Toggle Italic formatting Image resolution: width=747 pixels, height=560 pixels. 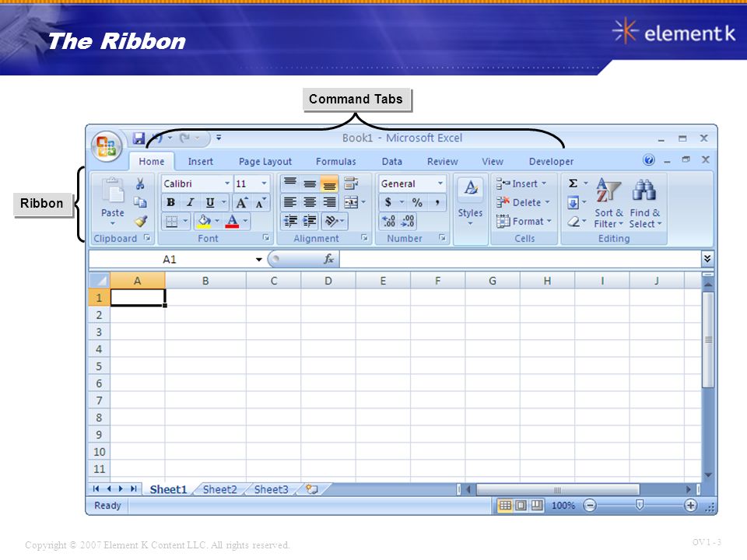(190, 203)
